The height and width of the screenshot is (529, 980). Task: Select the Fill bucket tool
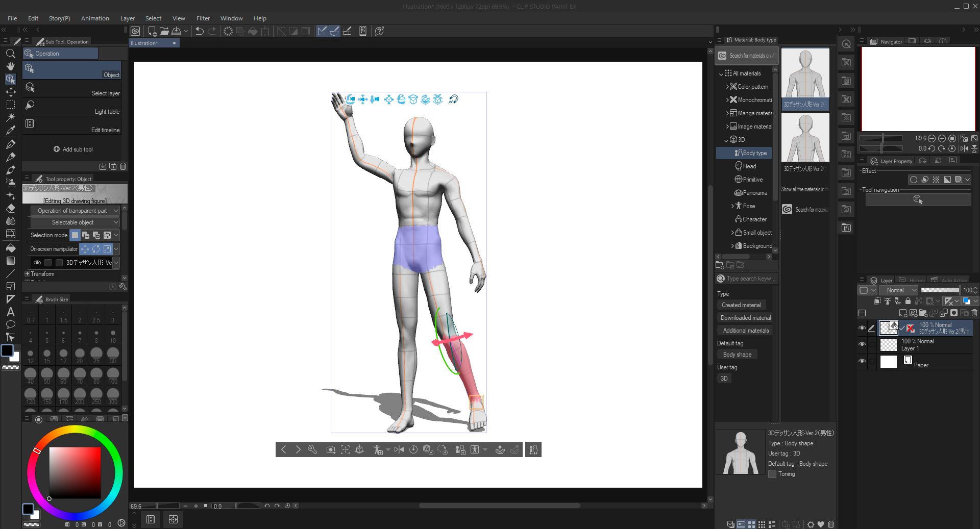coord(10,248)
